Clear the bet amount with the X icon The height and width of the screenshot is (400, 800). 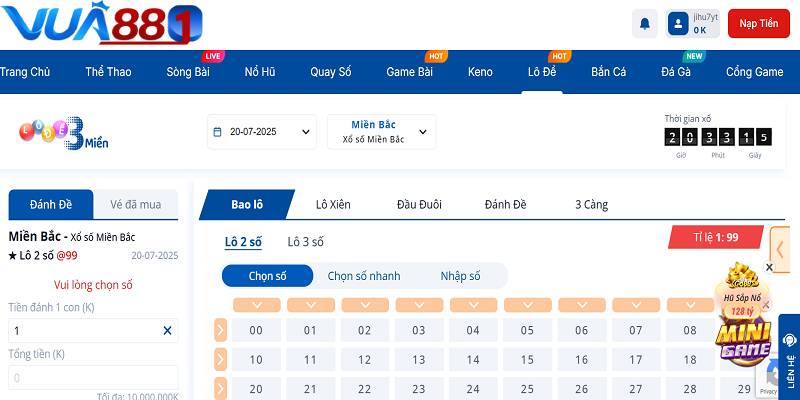(x=167, y=330)
